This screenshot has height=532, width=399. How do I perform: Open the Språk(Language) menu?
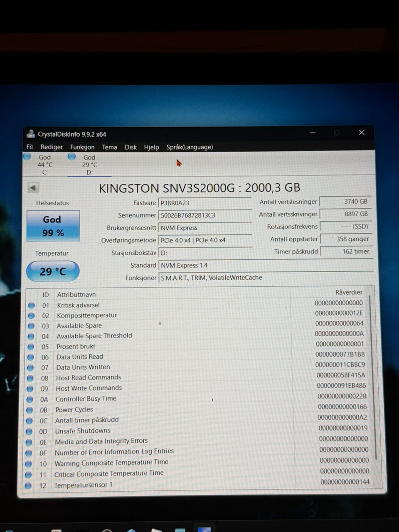(190, 147)
